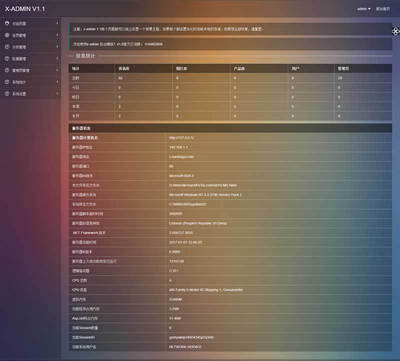Click the .NET Framework row label
The image size is (400, 361).
point(89,233)
